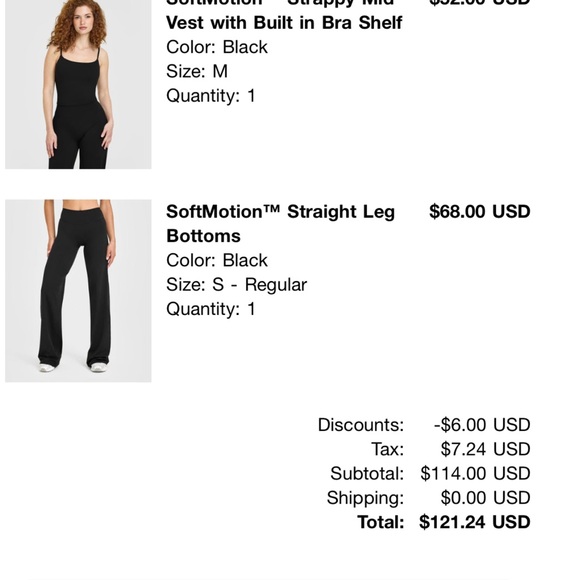The image size is (580, 580).
Task: Click the Color: Black label under bottoms
Action: pos(217,260)
